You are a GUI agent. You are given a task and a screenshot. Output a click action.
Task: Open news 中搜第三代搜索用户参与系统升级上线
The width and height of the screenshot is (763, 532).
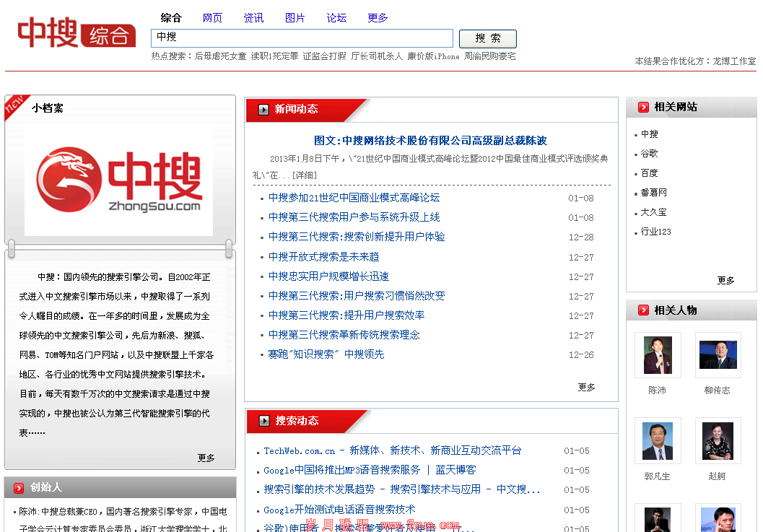354,217
